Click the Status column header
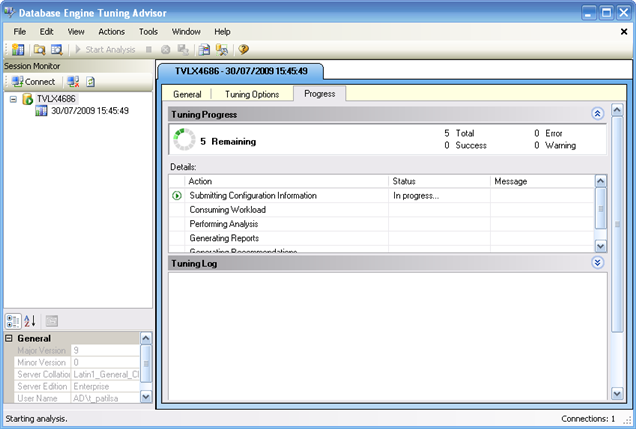Viewport: 636px width, 429px height. (439, 181)
